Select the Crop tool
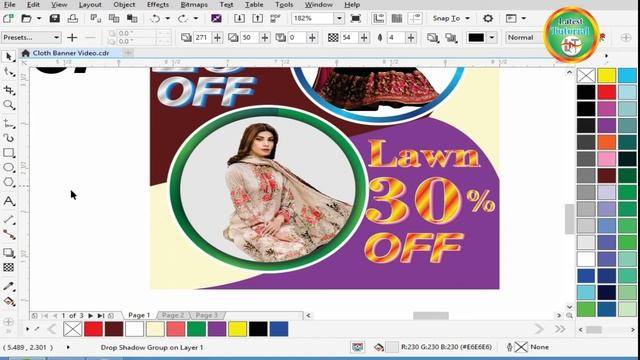 (x=9, y=89)
